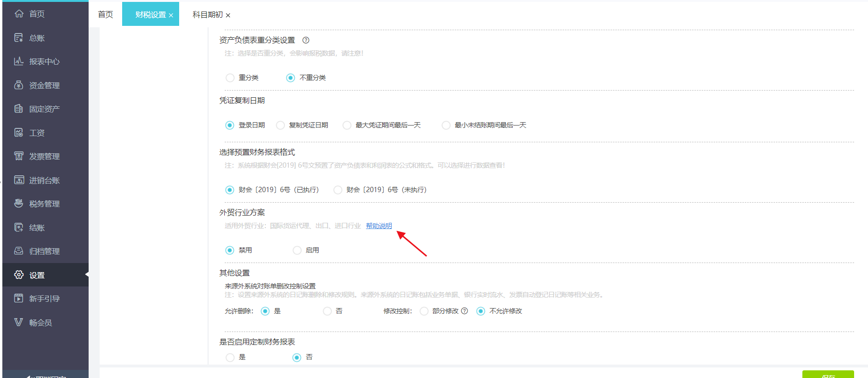Select the 重分类 radio option

[x=230, y=78]
